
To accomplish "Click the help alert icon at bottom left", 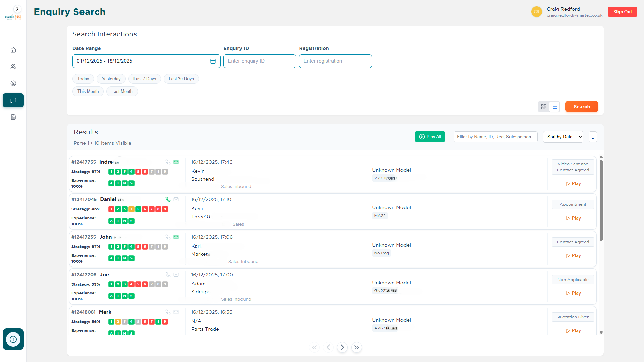I will [x=13, y=339].
